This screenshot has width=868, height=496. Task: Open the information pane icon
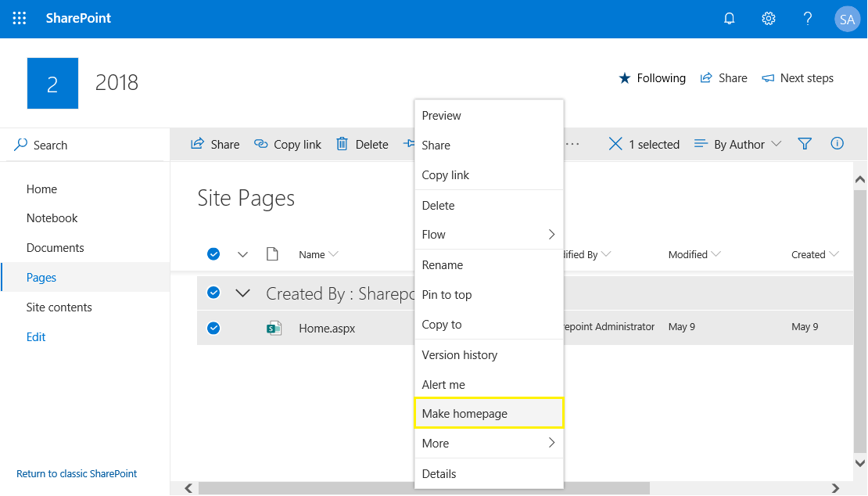tap(837, 144)
